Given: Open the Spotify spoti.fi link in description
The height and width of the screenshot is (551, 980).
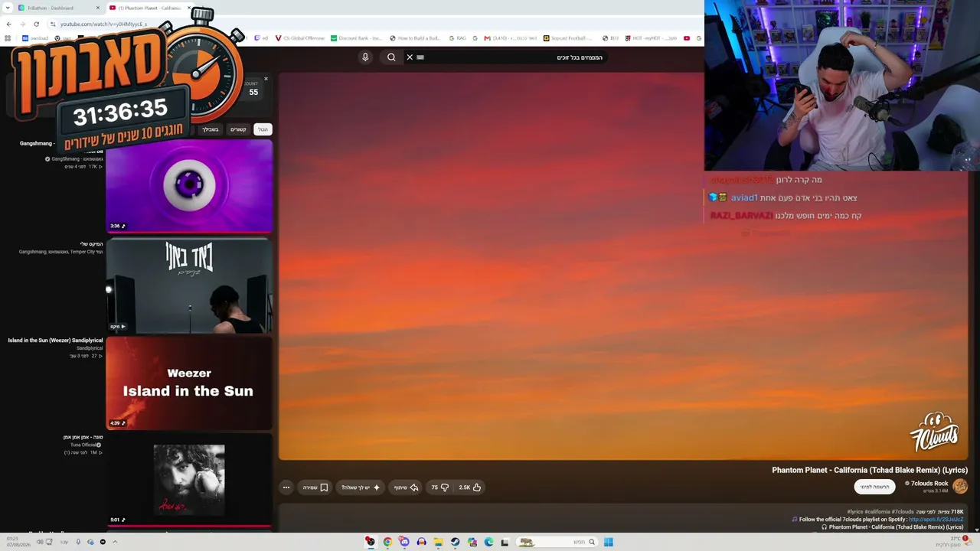Looking at the screenshot, I should click(936, 520).
